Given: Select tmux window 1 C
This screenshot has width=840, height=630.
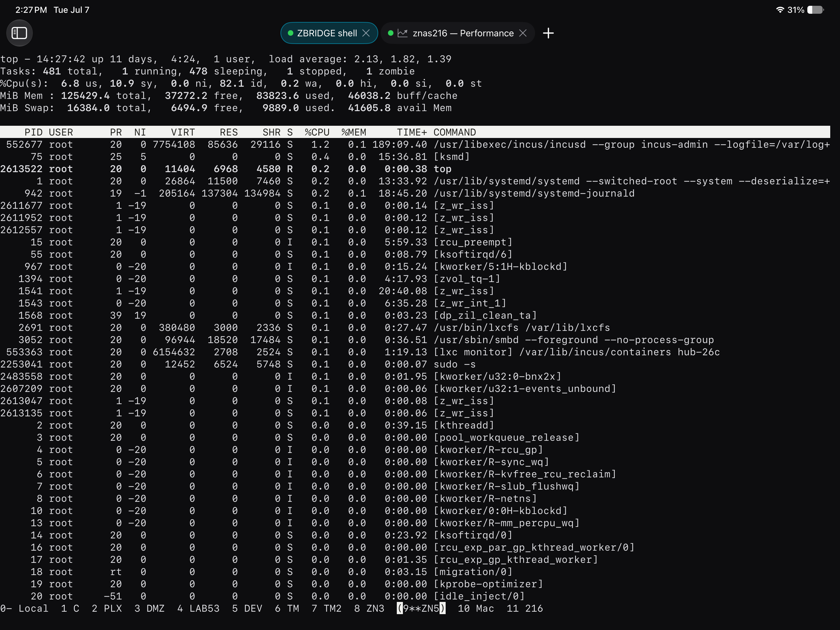Looking at the screenshot, I should click(x=70, y=608).
